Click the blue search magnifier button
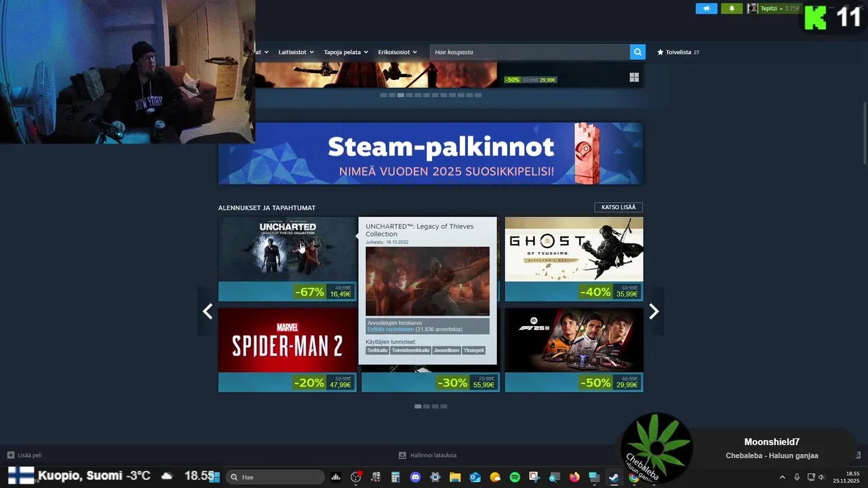The height and width of the screenshot is (488, 868). (x=637, y=52)
